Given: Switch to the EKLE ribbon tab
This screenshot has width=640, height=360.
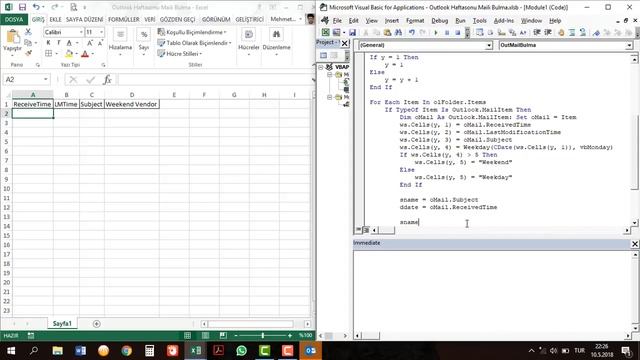Looking at the screenshot, I should [x=55, y=19].
